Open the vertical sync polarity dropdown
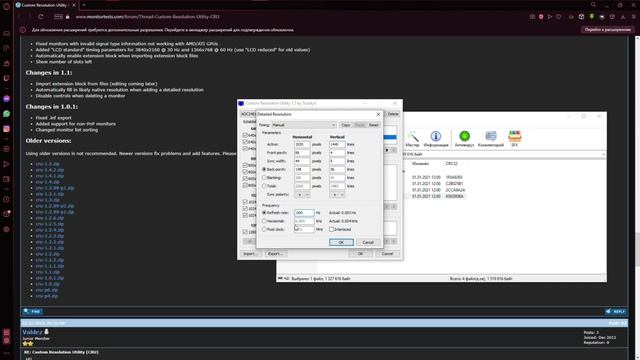Screen dimensions: 640x360 [x=338, y=195]
